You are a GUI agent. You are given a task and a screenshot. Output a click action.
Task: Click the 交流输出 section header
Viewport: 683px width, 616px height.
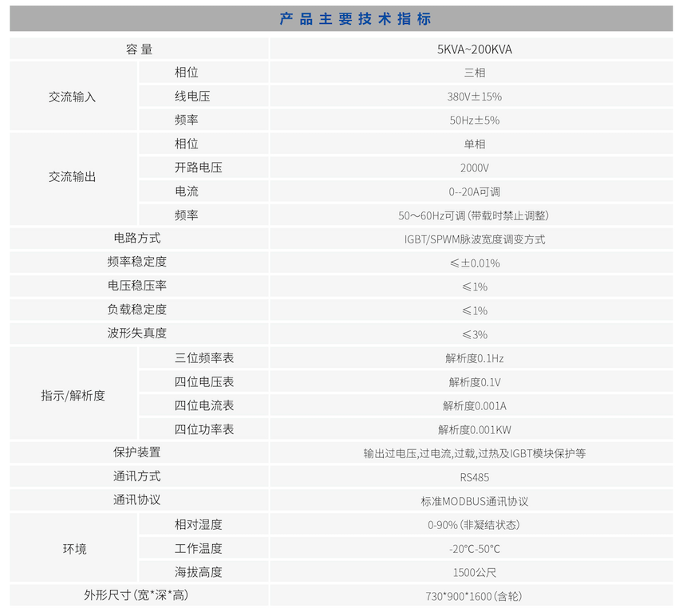[x=72, y=177]
